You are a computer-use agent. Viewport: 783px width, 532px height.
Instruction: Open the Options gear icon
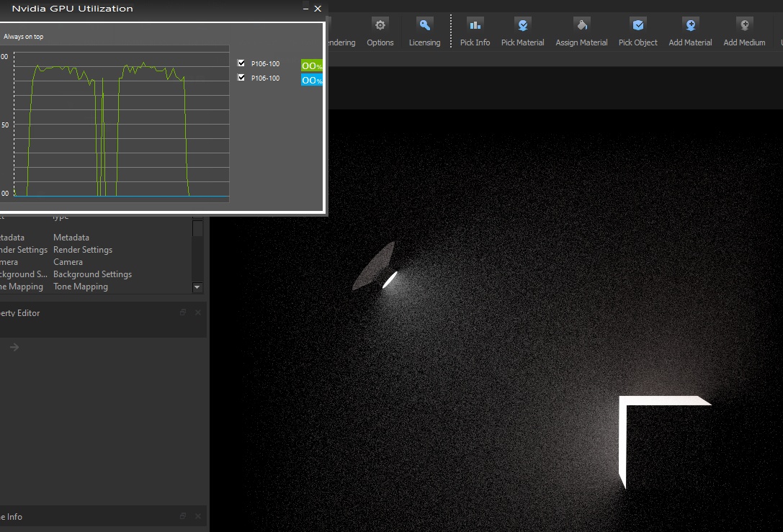380,32
